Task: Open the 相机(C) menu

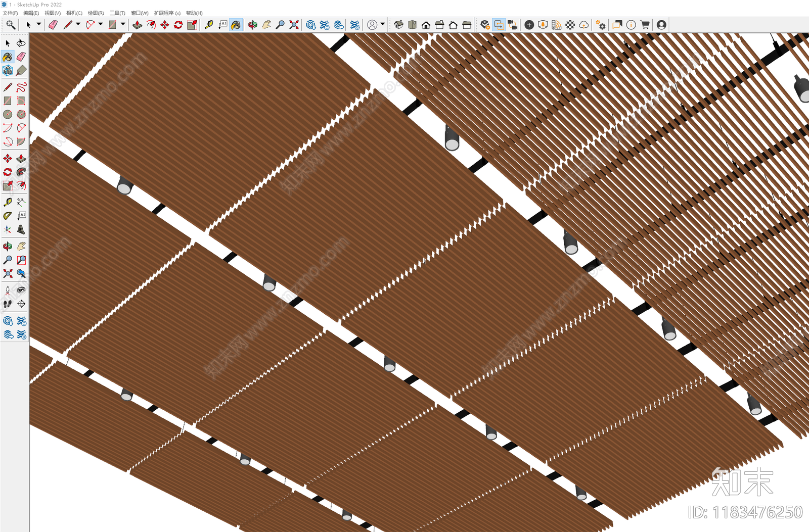Action: click(74, 13)
